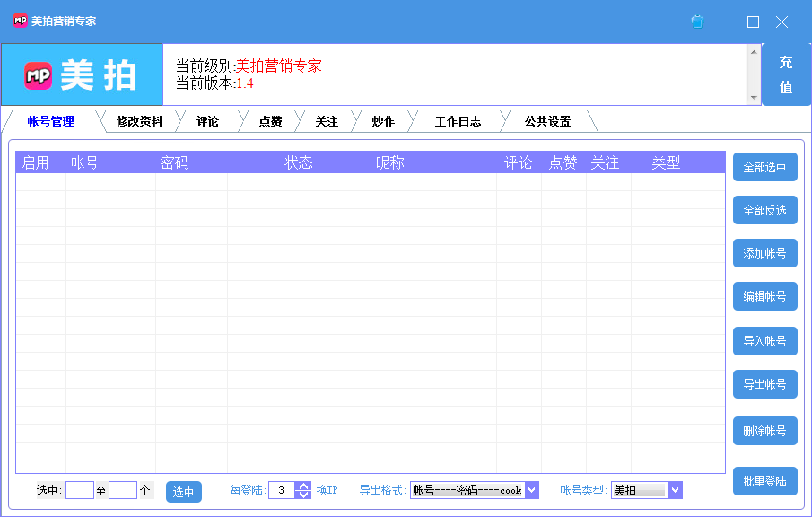Viewport: 812px width, 517px height.
Task: Close the 美拍营销专家 window
Action: tap(782, 22)
